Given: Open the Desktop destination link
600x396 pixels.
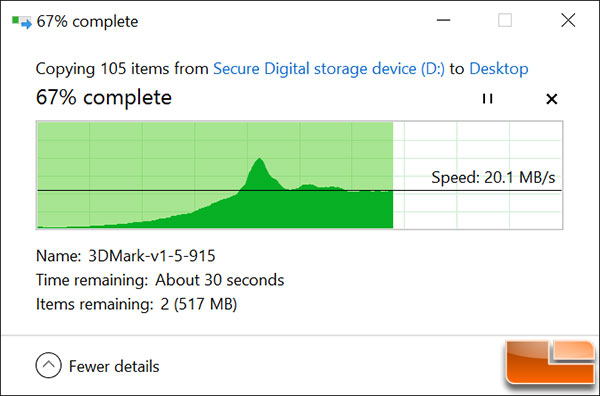Looking at the screenshot, I should [x=499, y=69].
